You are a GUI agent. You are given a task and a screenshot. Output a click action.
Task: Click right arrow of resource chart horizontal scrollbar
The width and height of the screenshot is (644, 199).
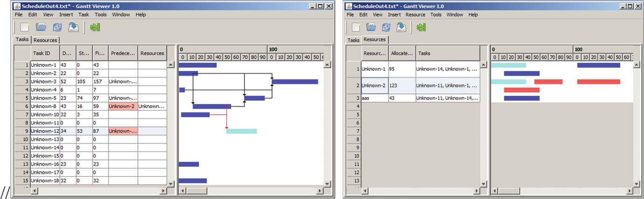click(x=630, y=191)
